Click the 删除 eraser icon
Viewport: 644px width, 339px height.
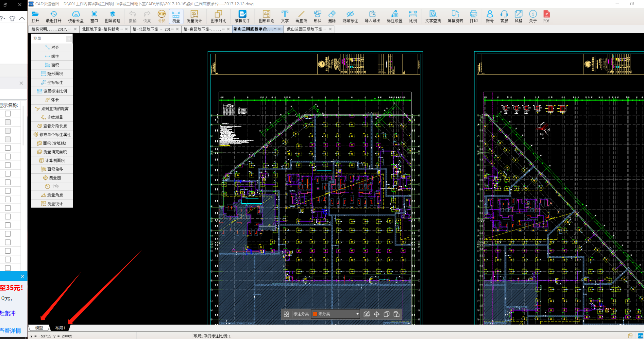[x=332, y=16]
